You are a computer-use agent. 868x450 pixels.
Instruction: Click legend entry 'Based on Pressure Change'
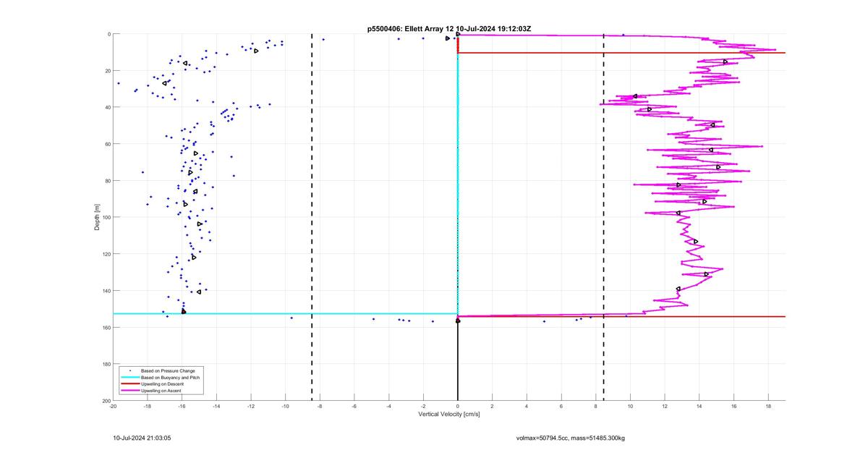pos(168,370)
